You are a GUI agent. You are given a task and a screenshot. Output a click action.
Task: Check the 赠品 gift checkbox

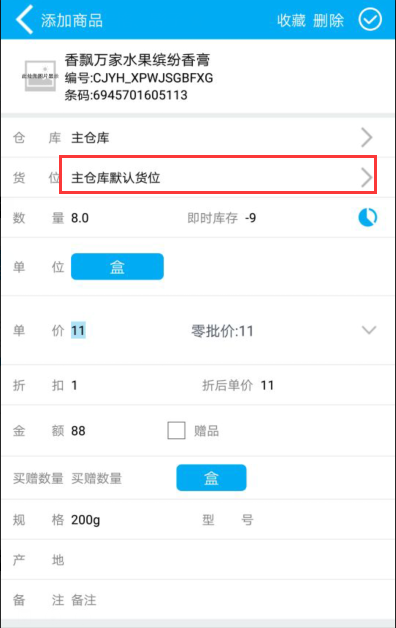coord(176,431)
